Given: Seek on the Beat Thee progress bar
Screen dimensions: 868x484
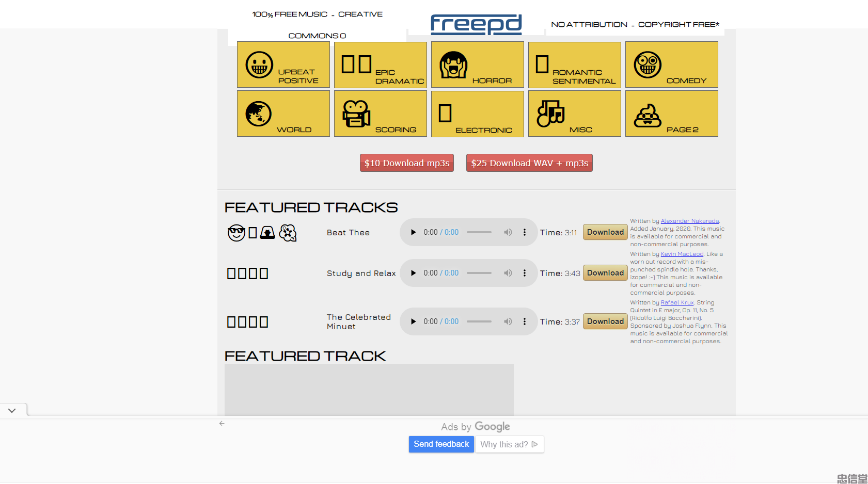Looking at the screenshot, I should (479, 232).
